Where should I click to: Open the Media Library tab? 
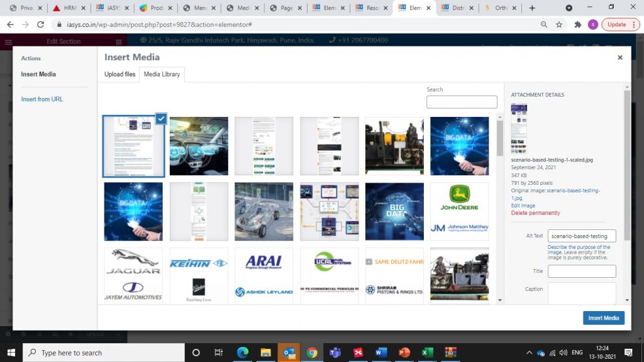[x=162, y=74]
